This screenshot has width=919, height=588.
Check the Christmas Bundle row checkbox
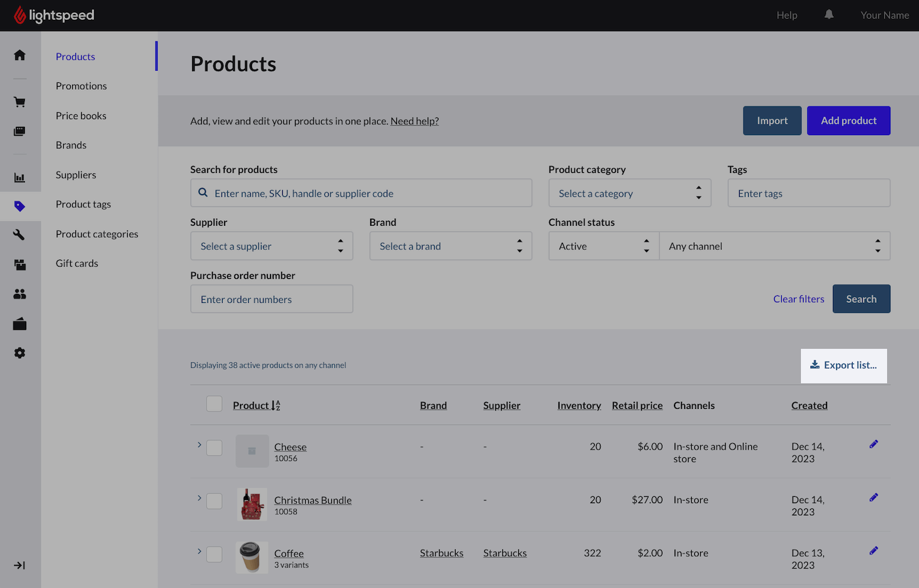pos(214,501)
